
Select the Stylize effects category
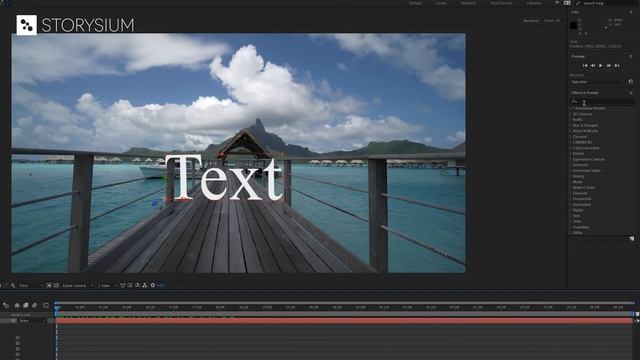click(578, 210)
